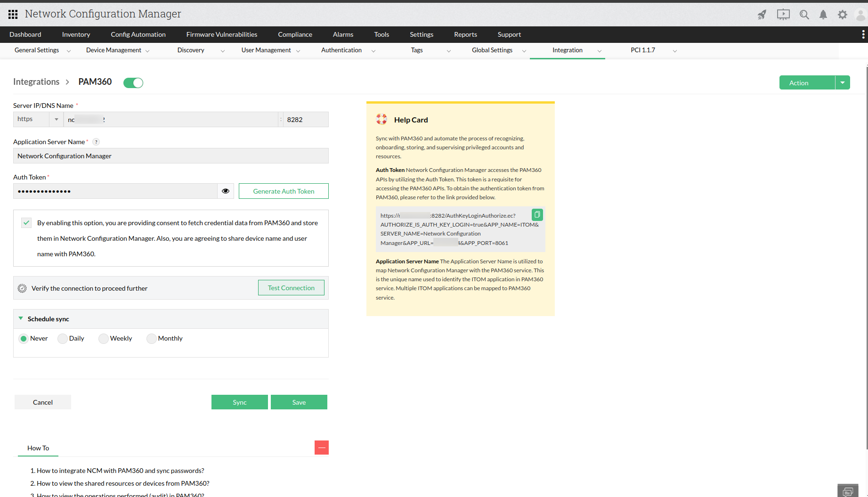
Task: Expand the Authentication submenu
Action: coord(373,51)
